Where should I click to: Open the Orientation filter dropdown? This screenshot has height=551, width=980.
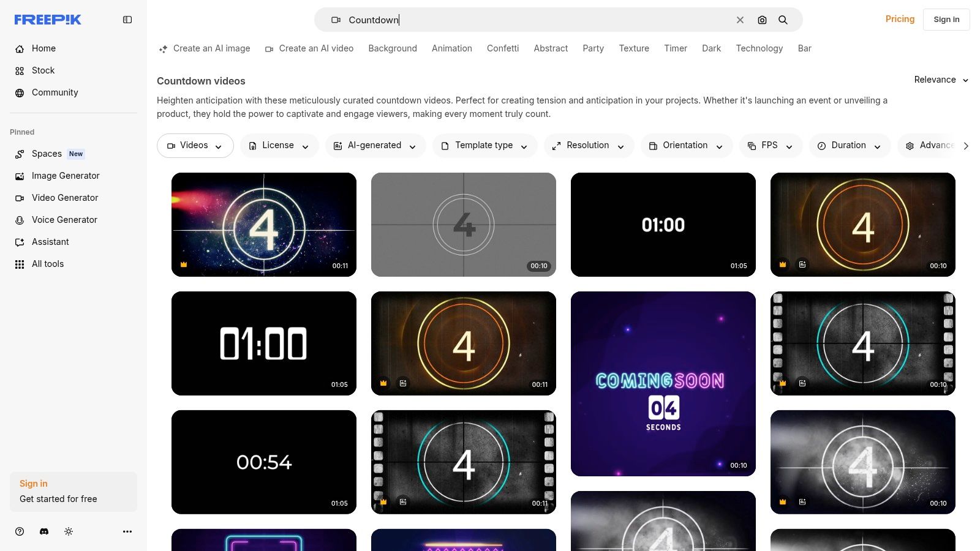[x=687, y=146]
